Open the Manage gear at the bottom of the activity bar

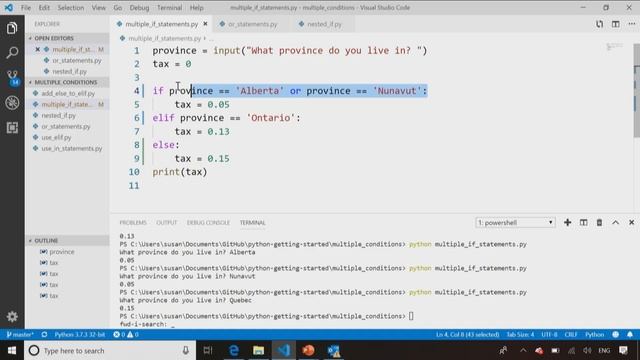point(12,316)
